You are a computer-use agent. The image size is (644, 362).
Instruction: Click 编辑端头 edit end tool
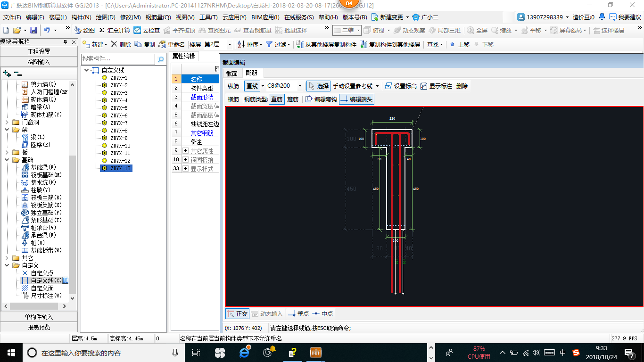(356, 99)
